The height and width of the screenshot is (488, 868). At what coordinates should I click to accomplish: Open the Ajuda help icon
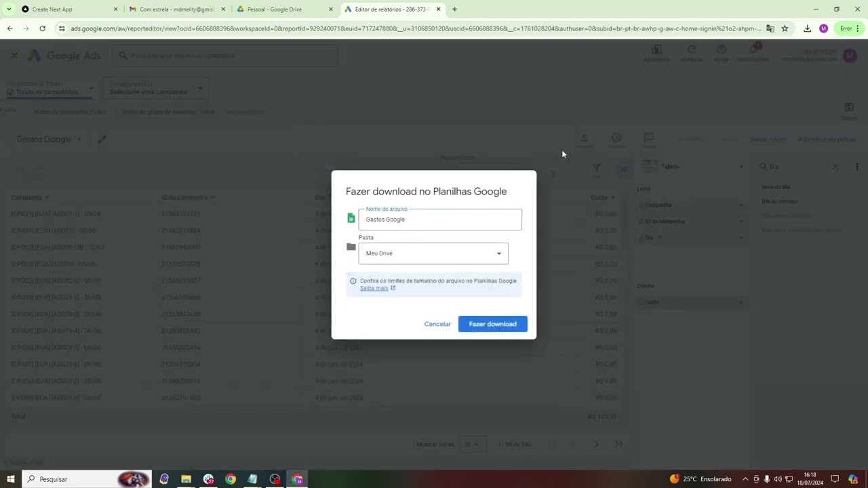click(721, 54)
